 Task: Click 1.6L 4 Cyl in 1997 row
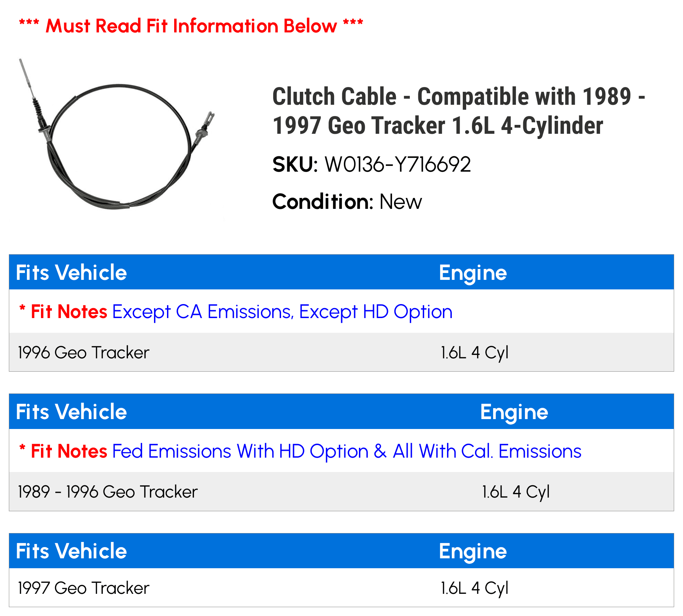[x=474, y=588]
